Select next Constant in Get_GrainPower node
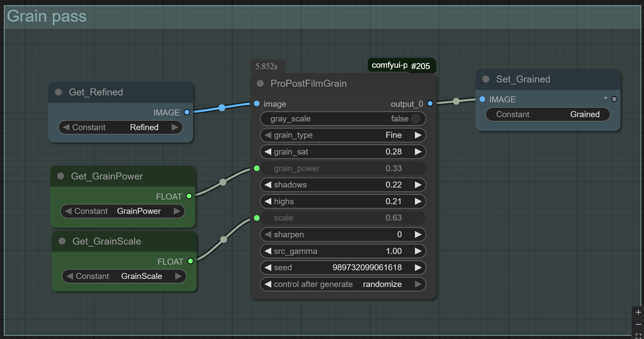 pyautogui.click(x=177, y=211)
